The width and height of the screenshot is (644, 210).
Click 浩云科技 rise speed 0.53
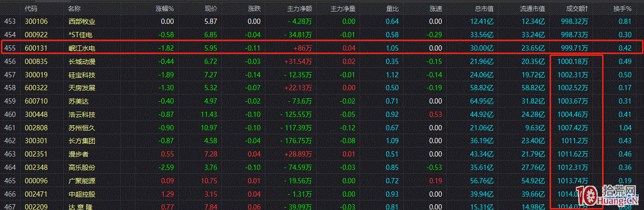click(x=436, y=115)
